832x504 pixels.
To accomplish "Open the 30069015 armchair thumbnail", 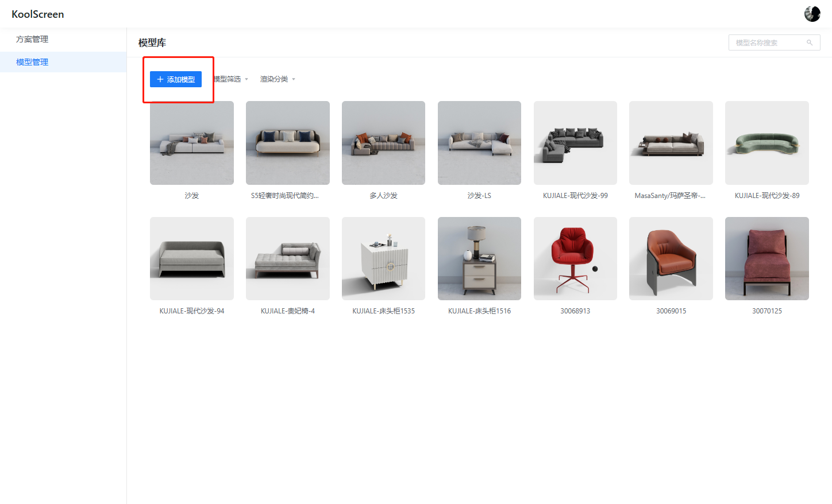I will click(671, 258).
